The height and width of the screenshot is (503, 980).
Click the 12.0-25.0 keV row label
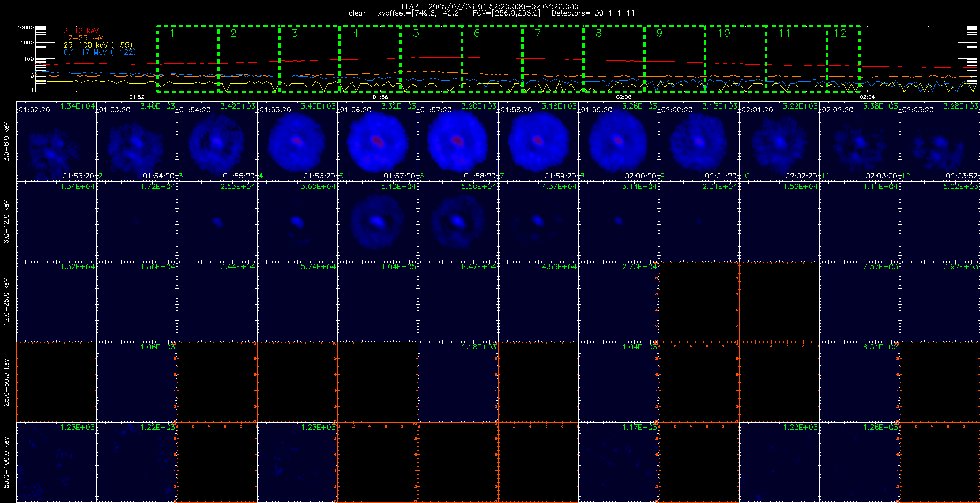(6, 302)
